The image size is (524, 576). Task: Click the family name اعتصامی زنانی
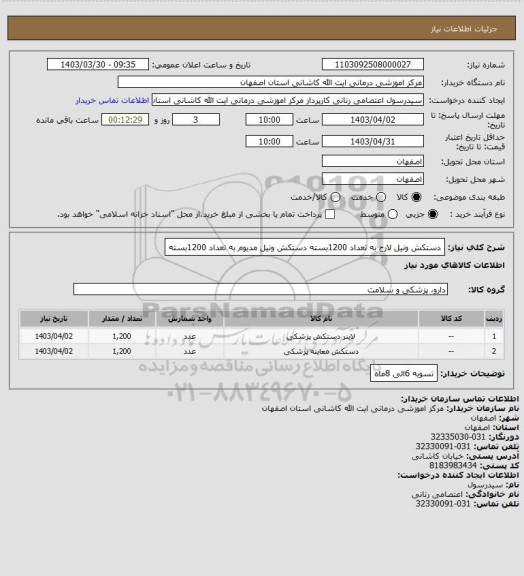(x=437, y=494)
